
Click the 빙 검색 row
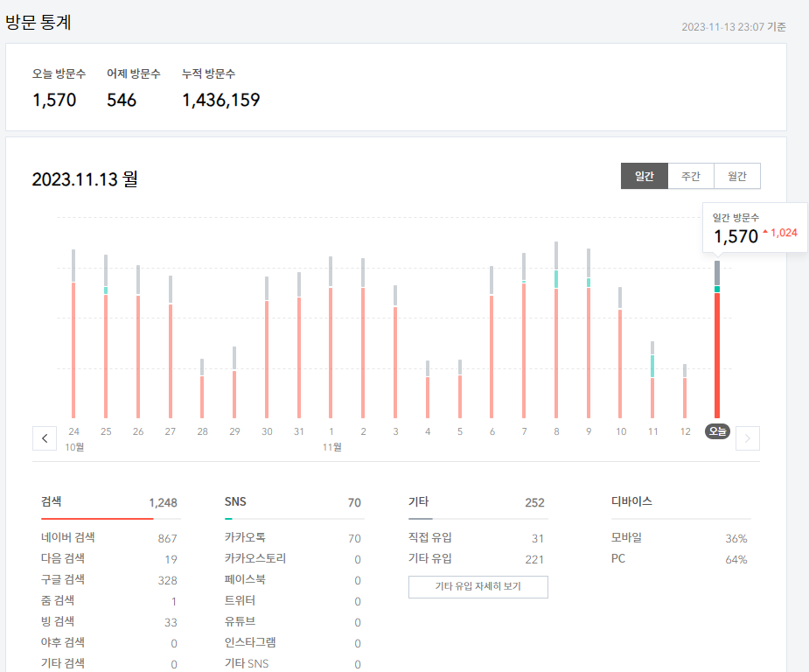109,622
